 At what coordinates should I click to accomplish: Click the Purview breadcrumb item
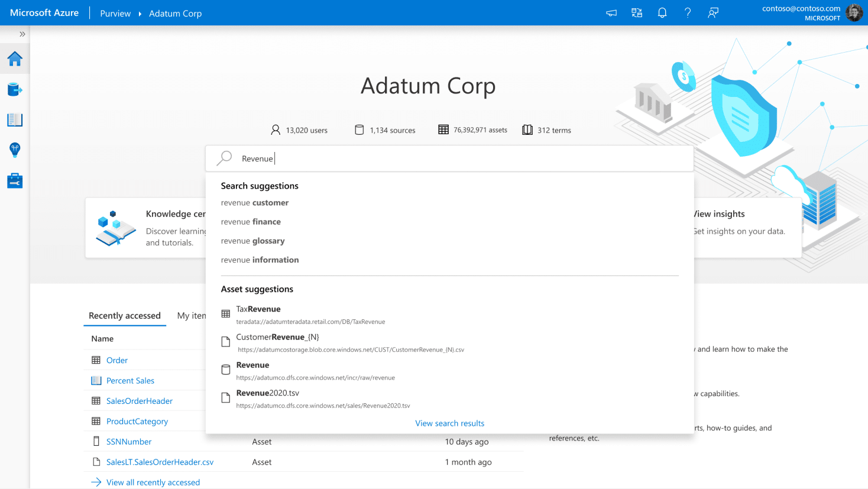point(115,14)
